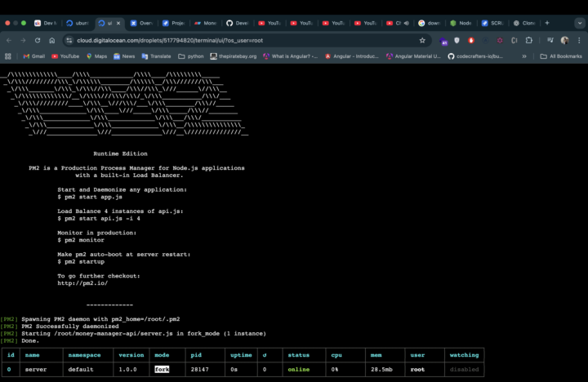Open the Extensions puzzle-piece menu

click(x=528, y=41)
